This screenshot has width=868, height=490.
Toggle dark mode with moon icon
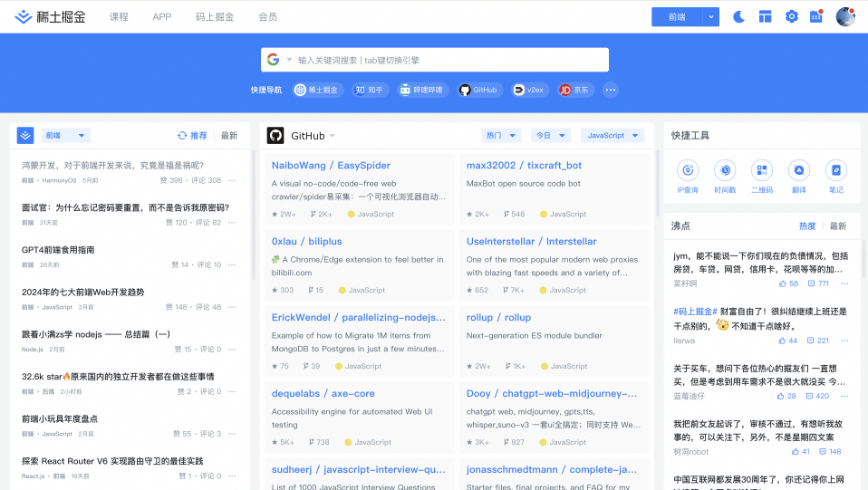(738, 16)
